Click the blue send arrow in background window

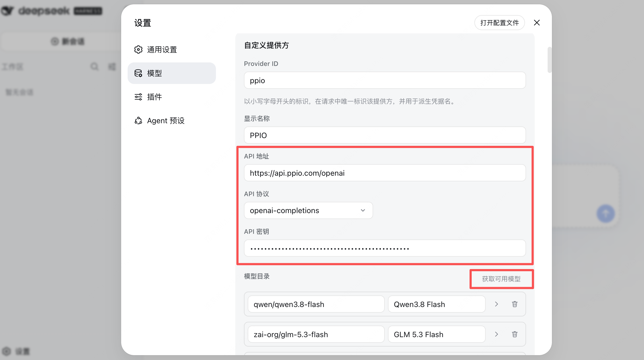pyautogui.click(x=605, y=214)
